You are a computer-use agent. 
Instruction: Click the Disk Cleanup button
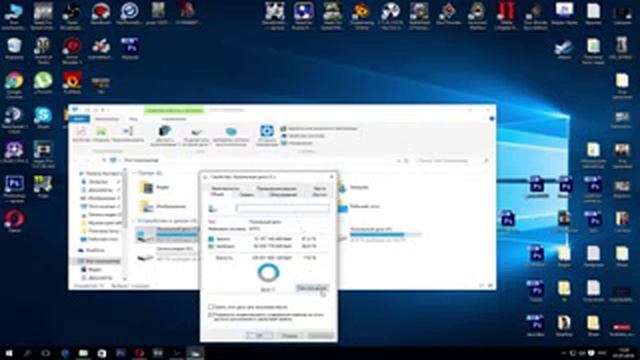point(311,288)
